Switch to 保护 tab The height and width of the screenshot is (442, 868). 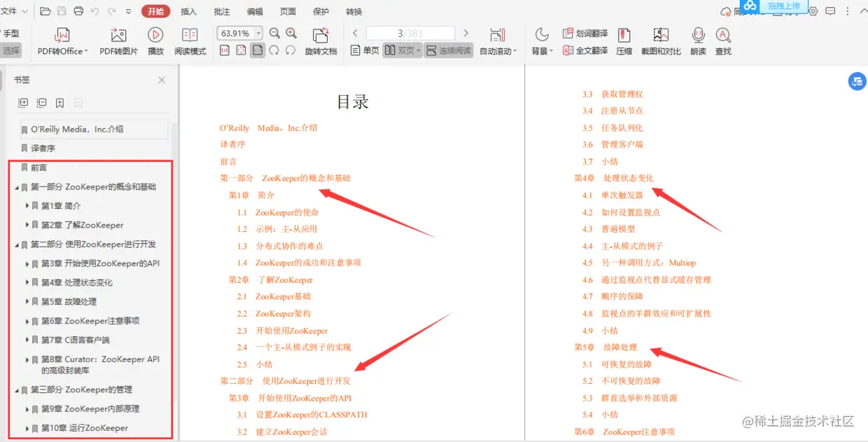321,12
